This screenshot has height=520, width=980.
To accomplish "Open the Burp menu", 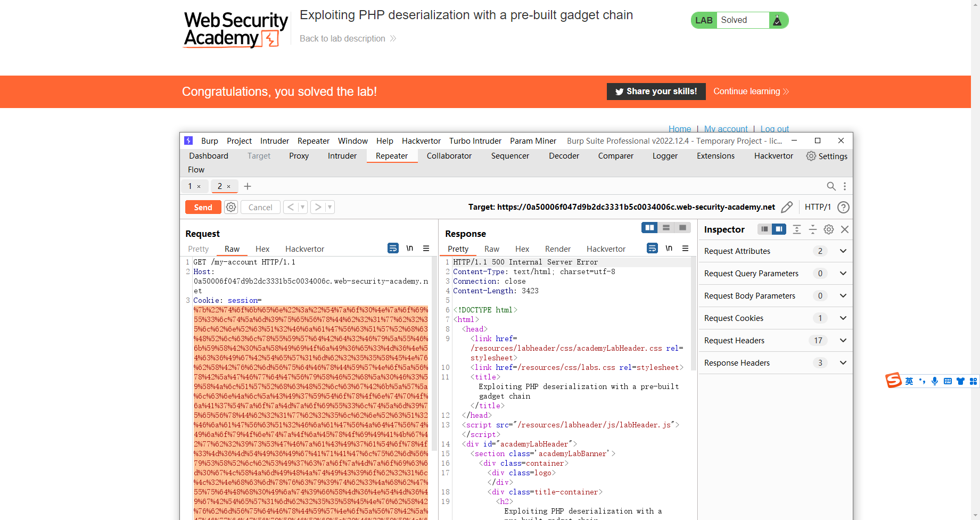I will (x=210, y=141).
